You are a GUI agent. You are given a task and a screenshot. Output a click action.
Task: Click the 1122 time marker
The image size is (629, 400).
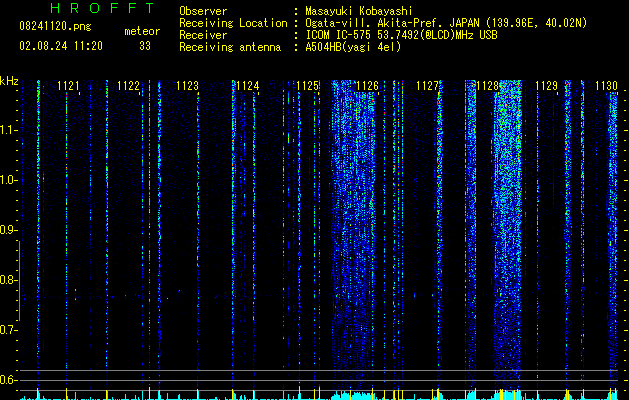128,86
